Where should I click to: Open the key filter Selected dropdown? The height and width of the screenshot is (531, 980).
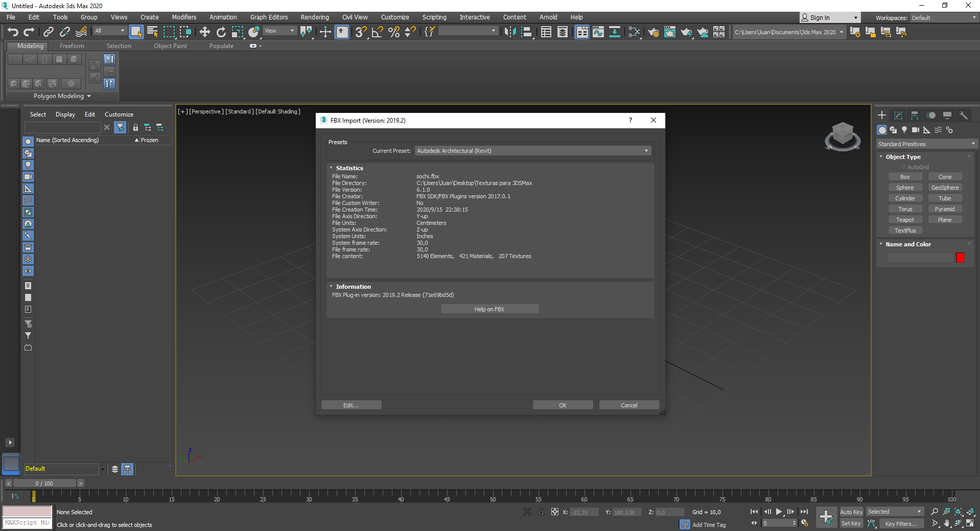(x=895, y=512)
